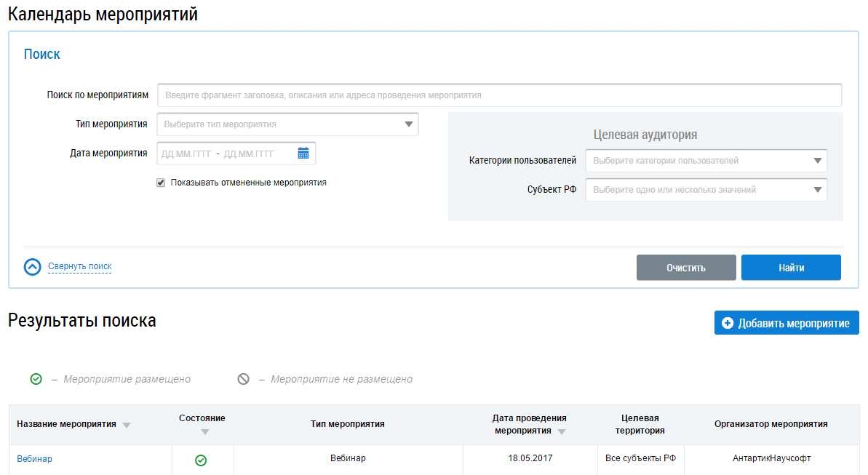This screenshot has width=868, height=475.
Task: Click the Свернуть поиск link
Action: click(80, 267)
